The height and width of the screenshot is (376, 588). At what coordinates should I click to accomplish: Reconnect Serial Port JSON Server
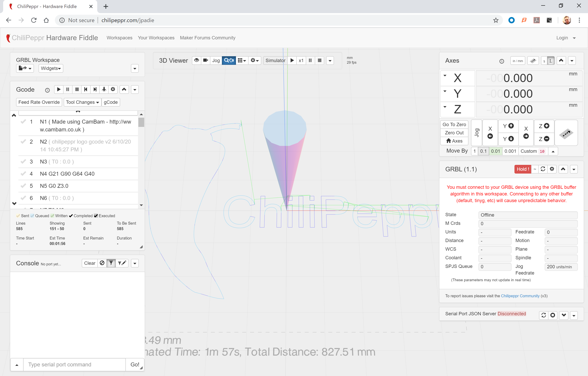pos(544,315)
